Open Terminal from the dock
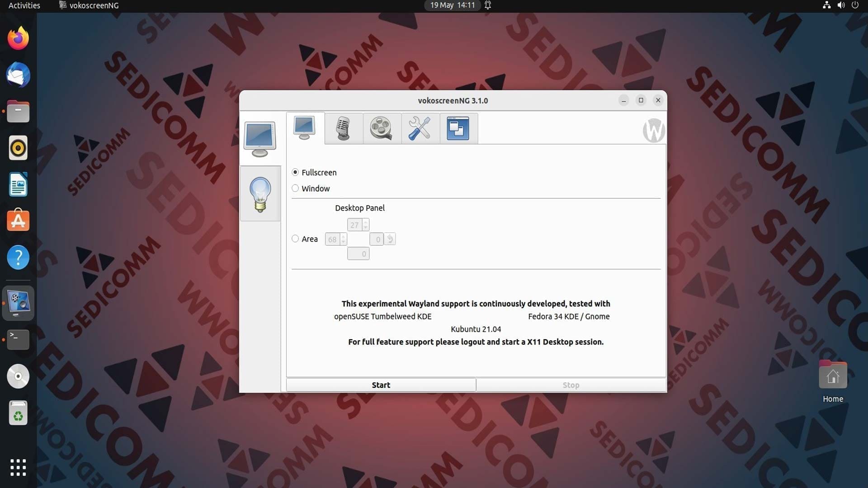The width and height of the screenshot is (868, 488). (x=18, y=339)
